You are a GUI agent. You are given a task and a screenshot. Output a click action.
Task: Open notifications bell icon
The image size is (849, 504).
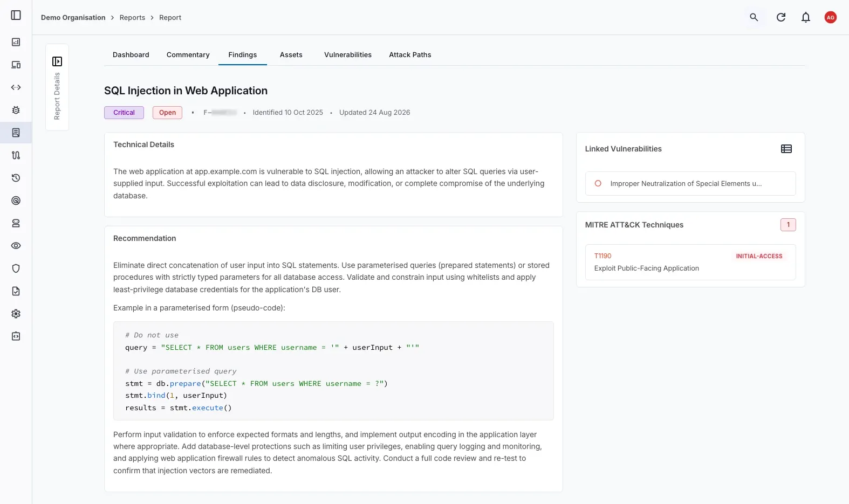(x=806, y=17)
